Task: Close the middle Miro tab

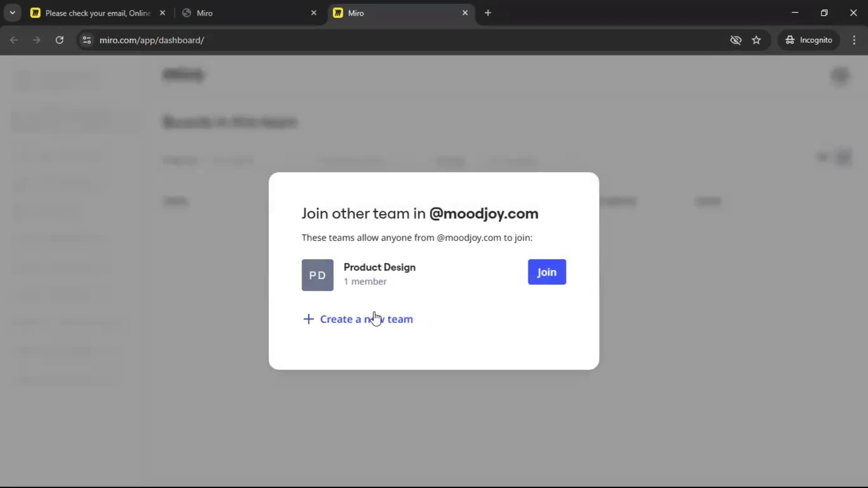Action: pos(314,13)
